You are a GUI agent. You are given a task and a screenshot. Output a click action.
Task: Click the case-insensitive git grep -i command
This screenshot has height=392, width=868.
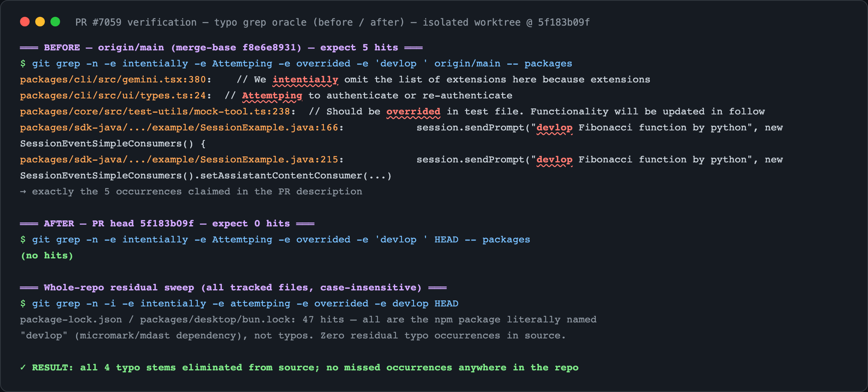239,304
